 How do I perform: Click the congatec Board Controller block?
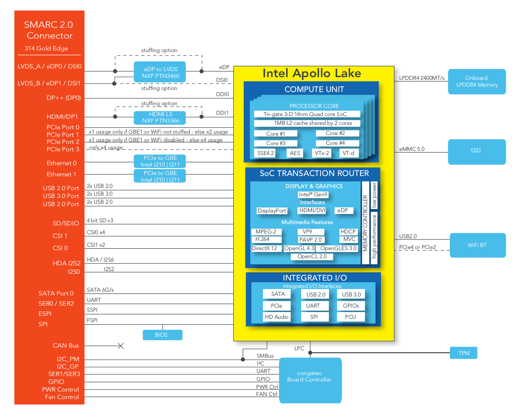310,380
